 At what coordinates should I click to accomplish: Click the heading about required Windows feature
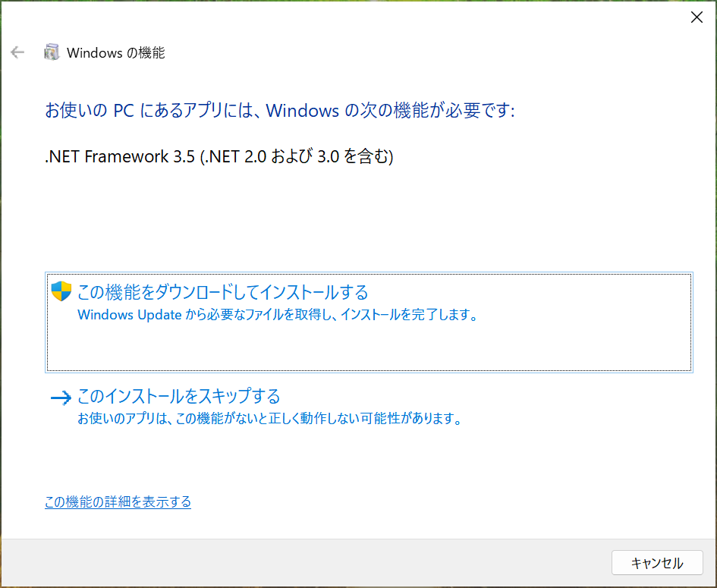click(280, 111)
